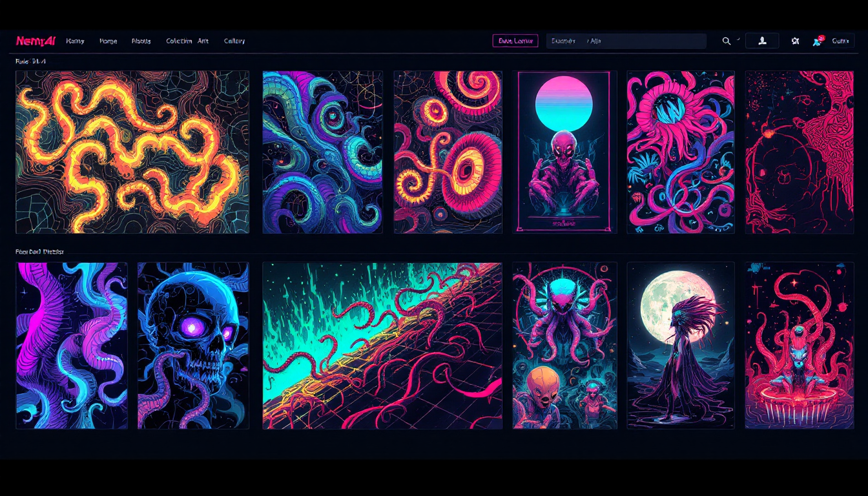Enable the highlighted nav state on Gallery
Viewport: 868px width, 496px height.
tap(234, 41)
